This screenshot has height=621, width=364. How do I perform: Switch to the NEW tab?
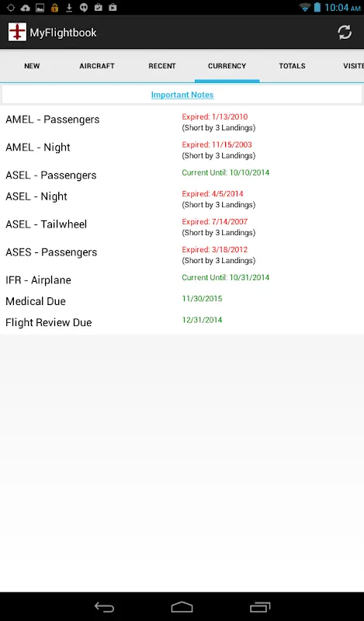tap(32, 66)
